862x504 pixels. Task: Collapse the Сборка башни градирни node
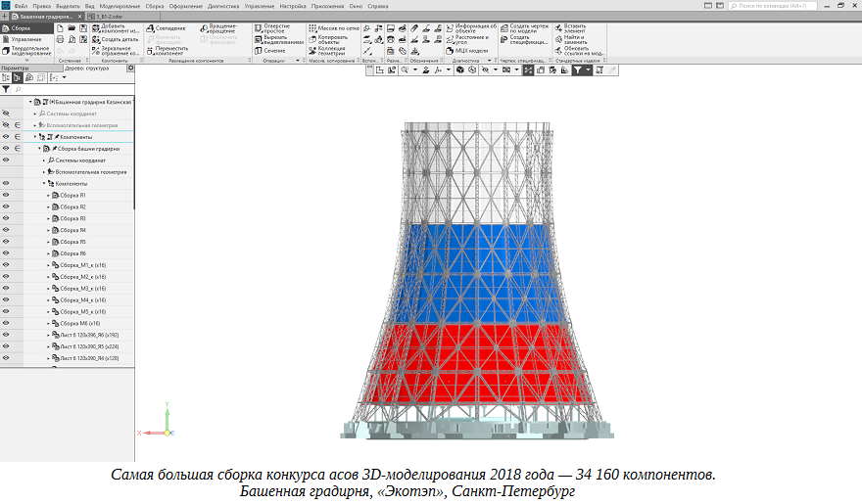coord(39,148)
